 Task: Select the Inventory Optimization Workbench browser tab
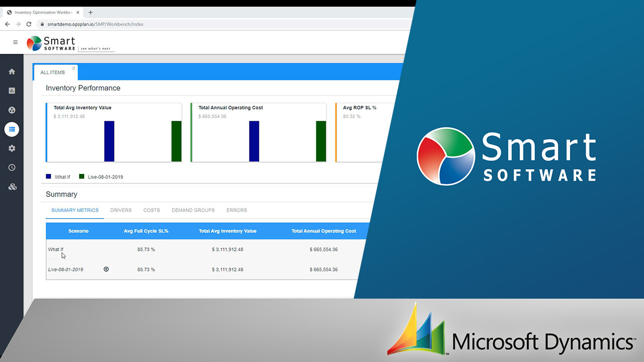[x=43, y=12]
